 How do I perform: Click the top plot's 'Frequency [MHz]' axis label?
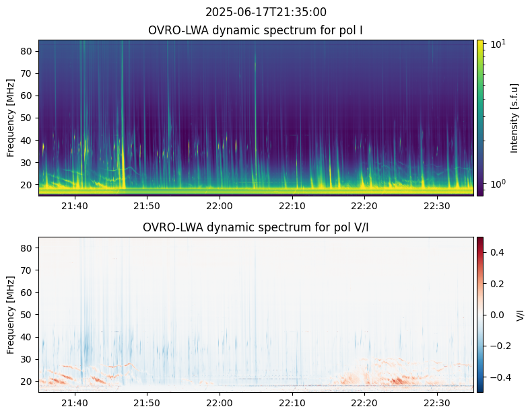pos(11,118)
